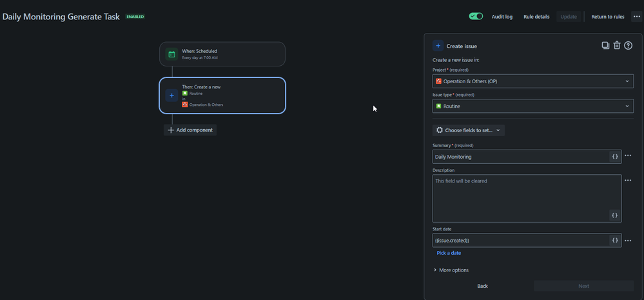
Task: Click the Daily Monitoring Generate Task title
Action: click(61, 17)
